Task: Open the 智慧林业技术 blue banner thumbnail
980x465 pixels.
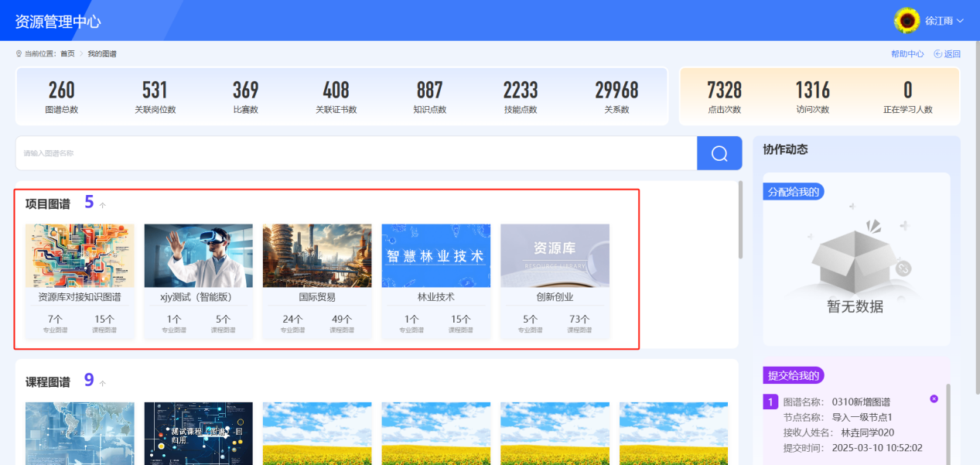Action: pyautogui.click(x=435, y=255)
